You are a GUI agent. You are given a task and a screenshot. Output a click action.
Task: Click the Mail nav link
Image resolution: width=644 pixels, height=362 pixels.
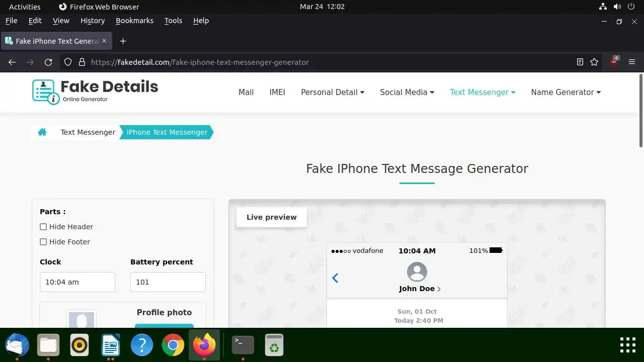coord(246,92)
